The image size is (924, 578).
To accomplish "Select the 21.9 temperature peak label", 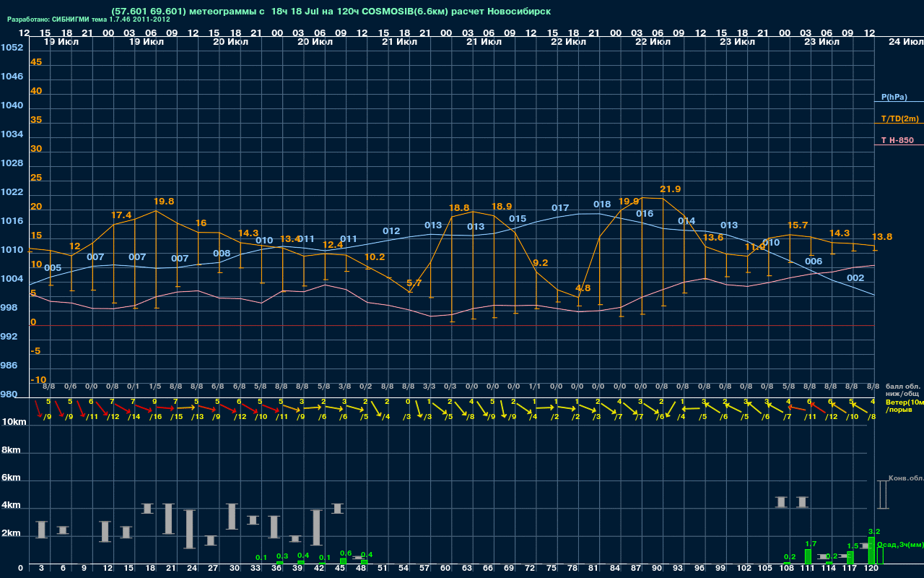I will pos(670,189).
